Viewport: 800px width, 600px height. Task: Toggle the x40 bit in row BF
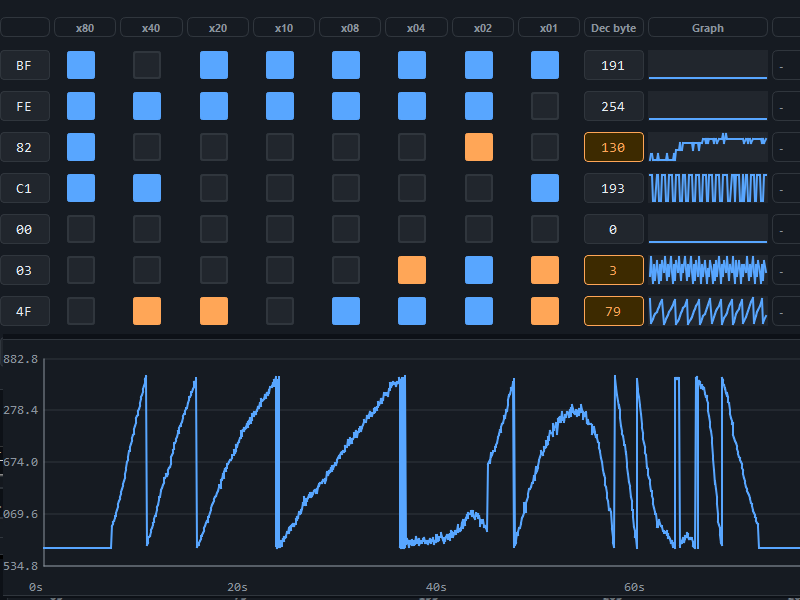click(147, 66)
